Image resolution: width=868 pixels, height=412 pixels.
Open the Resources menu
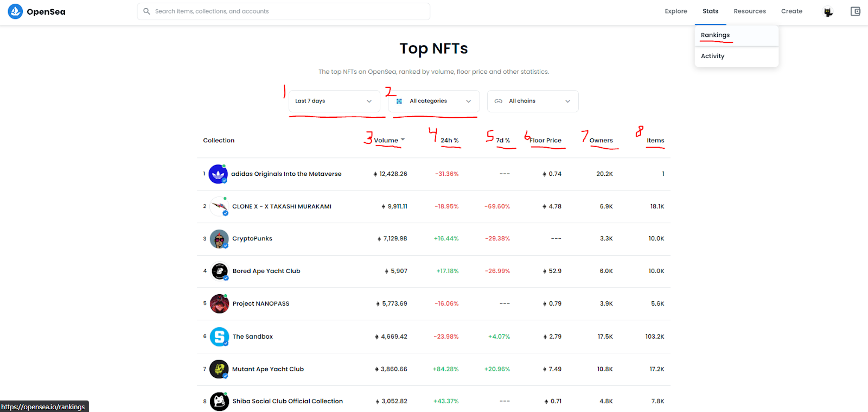click(x=750, y=11)
